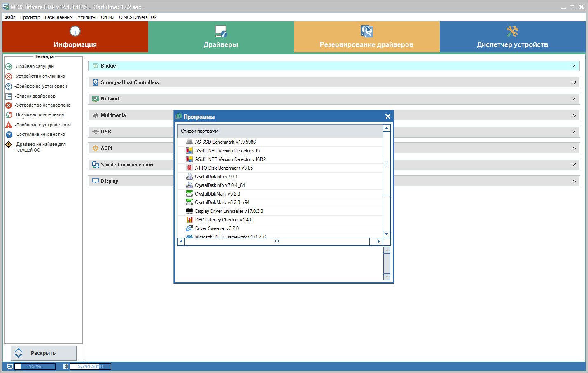Open the О MCS Drivers Disk menu

[138, 17]
